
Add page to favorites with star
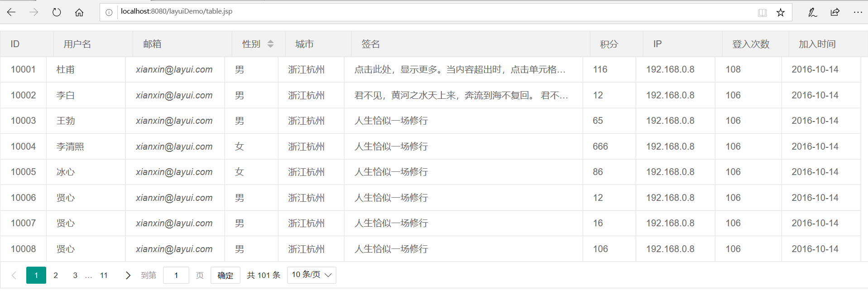pos(781,13)
